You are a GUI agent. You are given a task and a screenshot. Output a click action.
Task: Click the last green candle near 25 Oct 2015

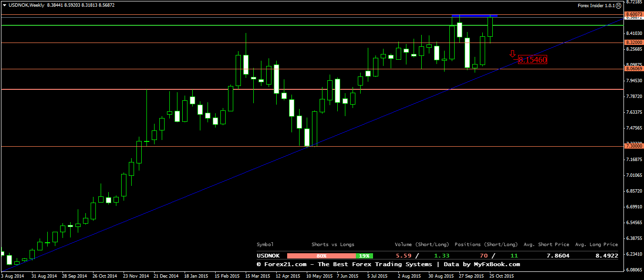490,27
